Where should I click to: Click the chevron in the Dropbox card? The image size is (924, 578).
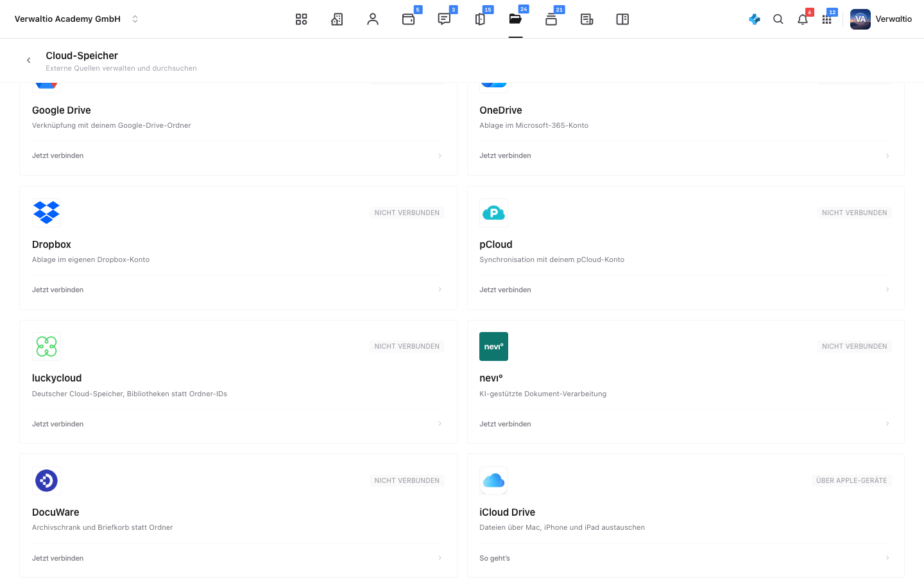[440, 290]
